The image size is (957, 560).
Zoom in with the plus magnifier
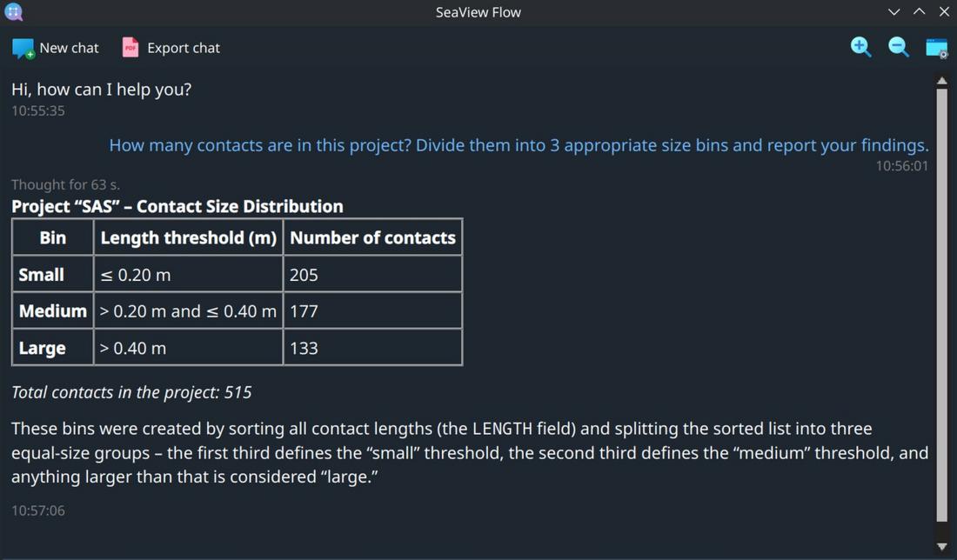click(x=860, y=47)
